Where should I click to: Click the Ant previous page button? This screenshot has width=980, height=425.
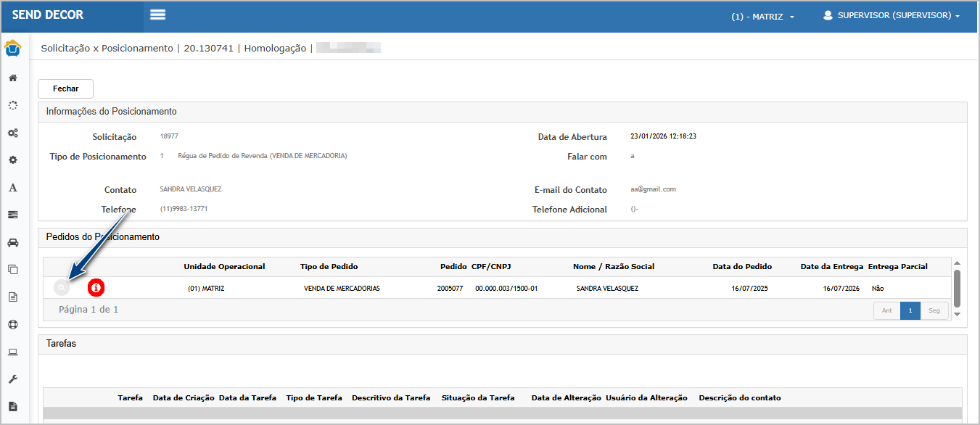point(886,310)
